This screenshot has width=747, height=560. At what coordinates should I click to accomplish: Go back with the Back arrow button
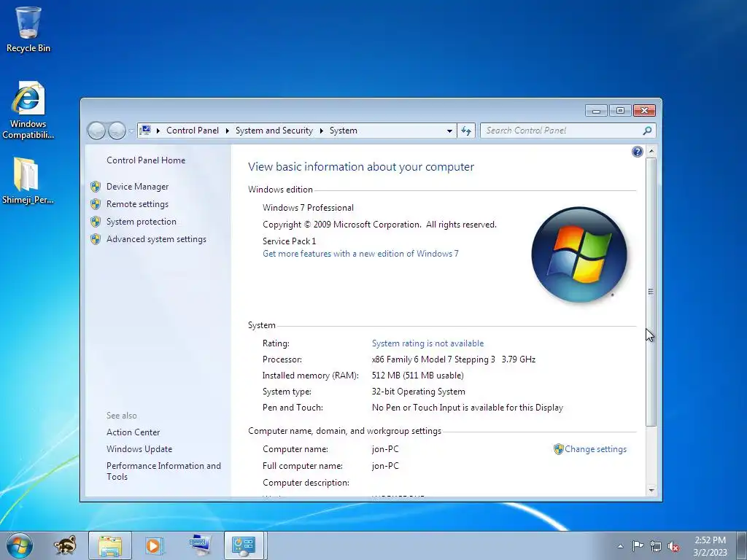click(96, 131)
